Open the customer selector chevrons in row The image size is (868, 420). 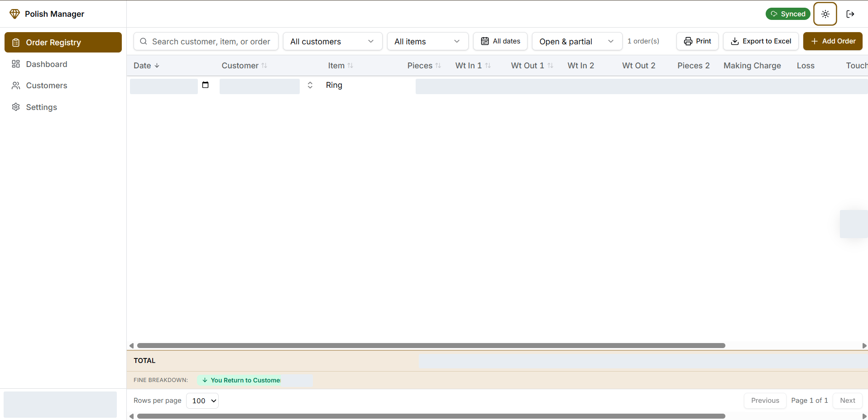pyautogui.click(x=310, y=85)
